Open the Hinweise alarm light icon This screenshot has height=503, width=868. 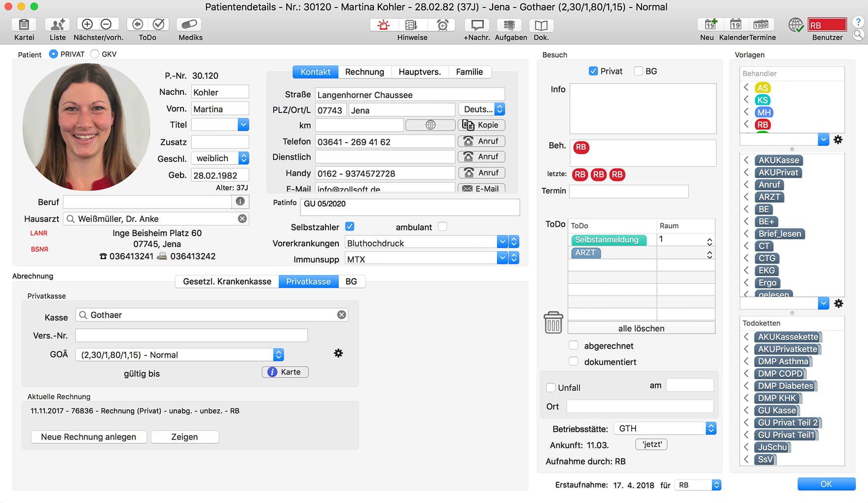[383, 25]
